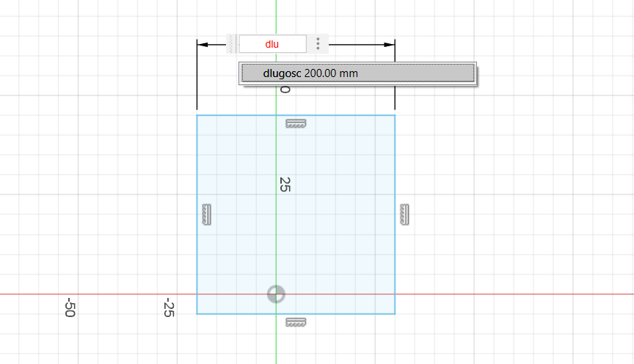Select the horizontal constraint icon on top edge

tap(296, 124)
